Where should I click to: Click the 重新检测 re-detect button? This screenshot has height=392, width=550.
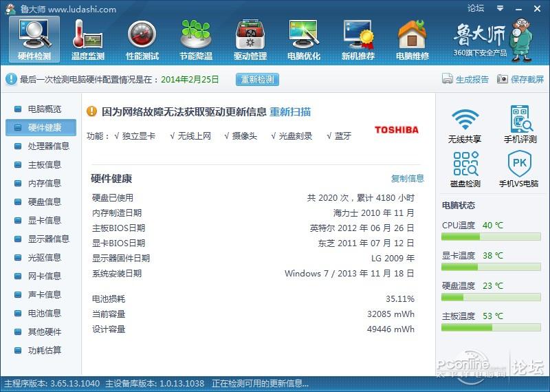(x=257, y=79)
